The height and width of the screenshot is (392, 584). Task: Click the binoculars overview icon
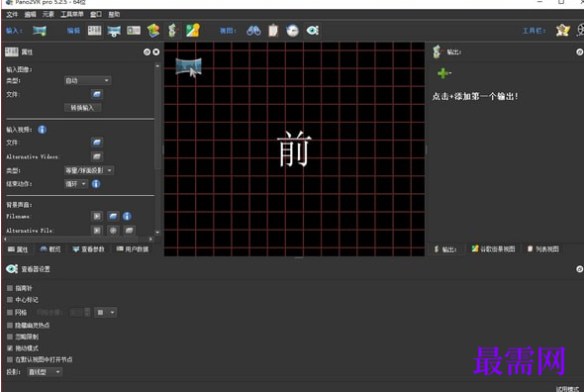pos(253,31)
